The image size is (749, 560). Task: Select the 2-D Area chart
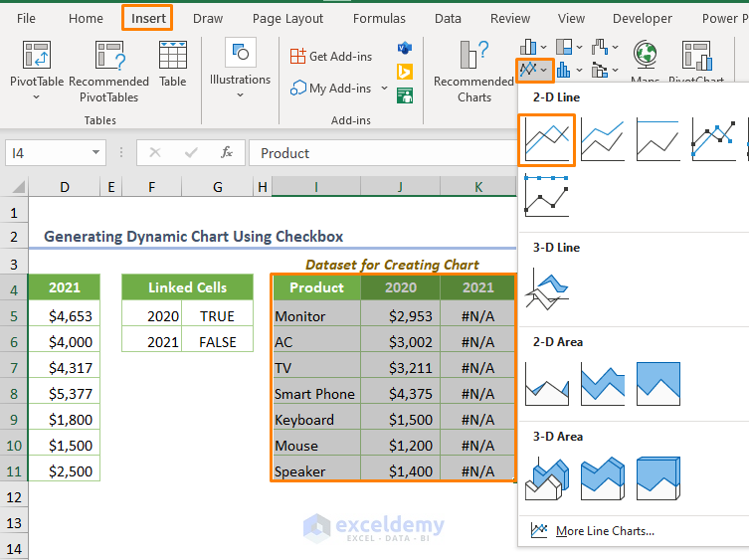(x=546, y=384)
